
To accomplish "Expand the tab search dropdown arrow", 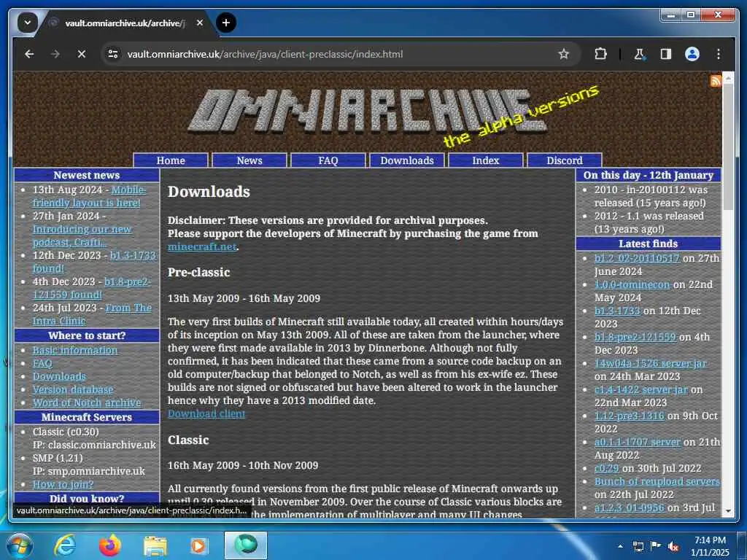I will tap(27, 23).
